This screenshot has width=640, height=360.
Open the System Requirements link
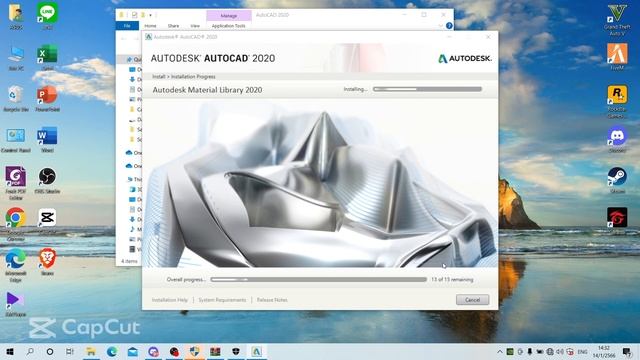tap(222, 300)
